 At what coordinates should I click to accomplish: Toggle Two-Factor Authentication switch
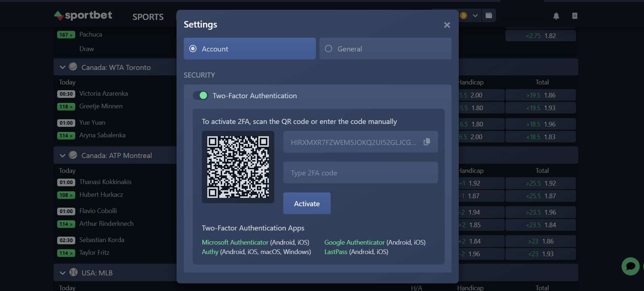[200, 95]
